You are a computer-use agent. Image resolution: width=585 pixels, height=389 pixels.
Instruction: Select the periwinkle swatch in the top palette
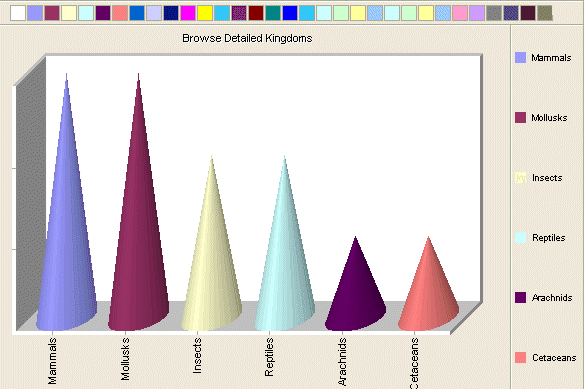coord(35,13)
